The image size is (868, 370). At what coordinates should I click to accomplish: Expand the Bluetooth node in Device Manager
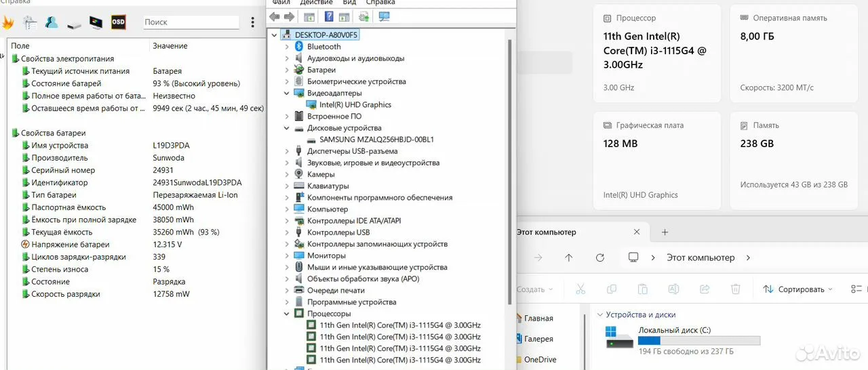pos(287,47)
